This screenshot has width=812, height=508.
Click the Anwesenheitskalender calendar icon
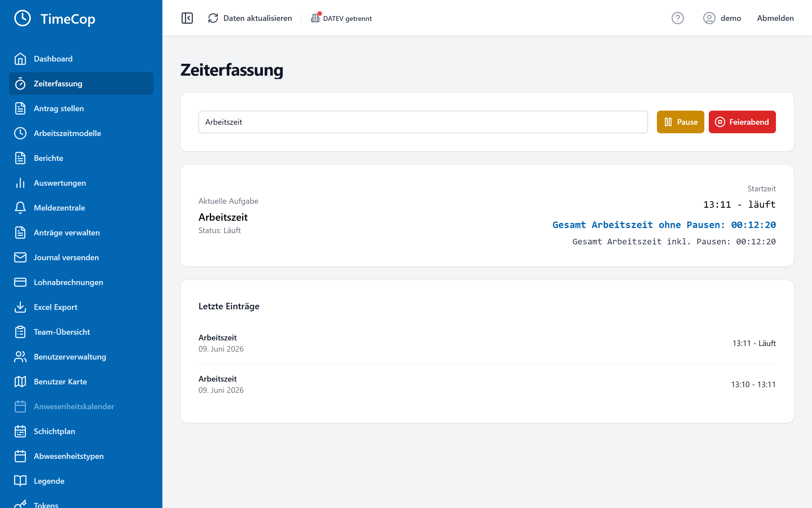click(20, 407)
